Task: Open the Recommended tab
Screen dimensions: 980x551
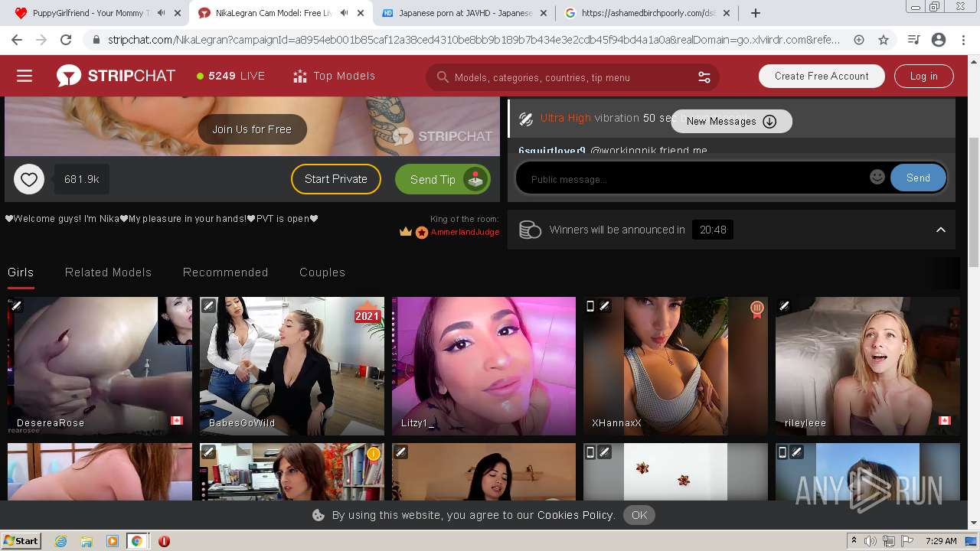Action: click(225, 272)
